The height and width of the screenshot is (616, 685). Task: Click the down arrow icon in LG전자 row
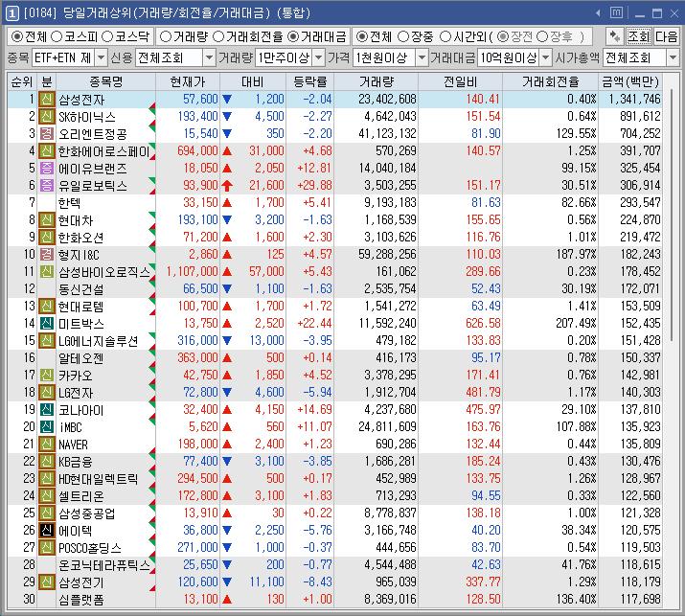pyautogui.click(x=227, y=393)
